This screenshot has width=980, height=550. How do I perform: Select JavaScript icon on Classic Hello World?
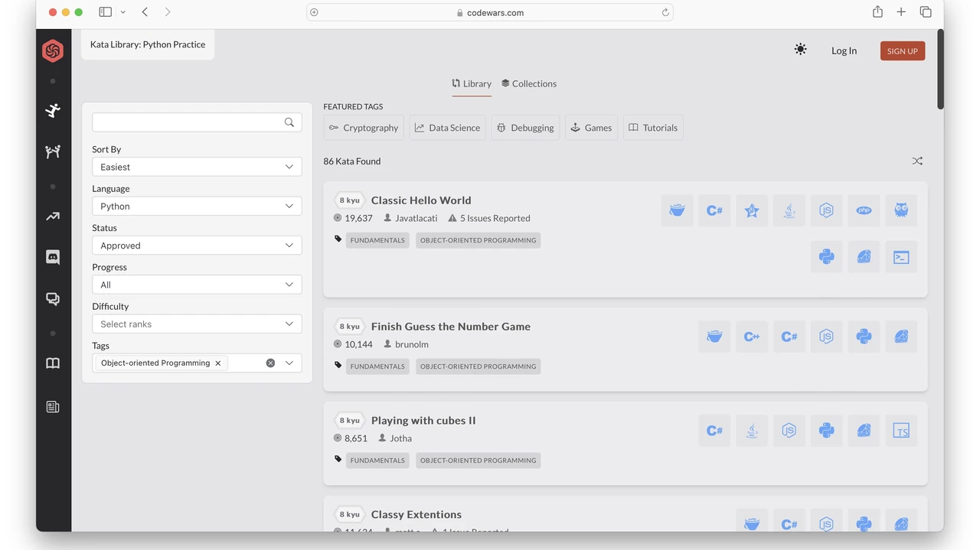[826, 210]
